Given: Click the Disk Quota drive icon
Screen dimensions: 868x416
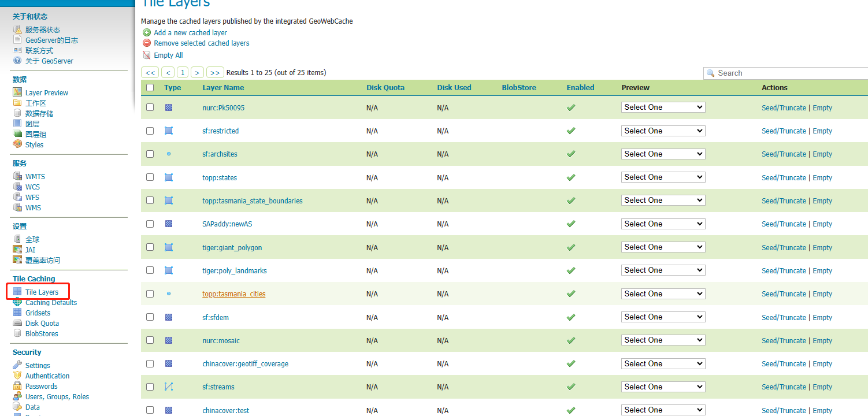Looking at the screenshot, I should coord(17,323).
